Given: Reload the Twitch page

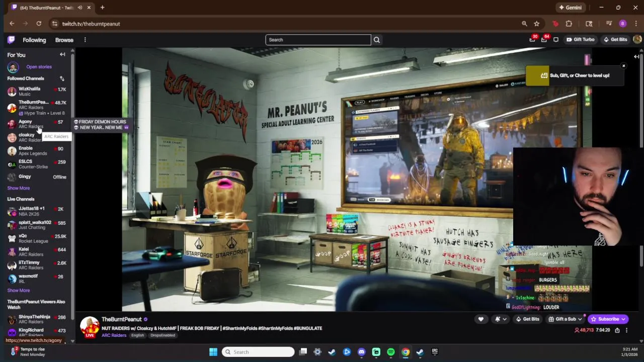Looking at the screenshot, I should [x=39, y=24].
